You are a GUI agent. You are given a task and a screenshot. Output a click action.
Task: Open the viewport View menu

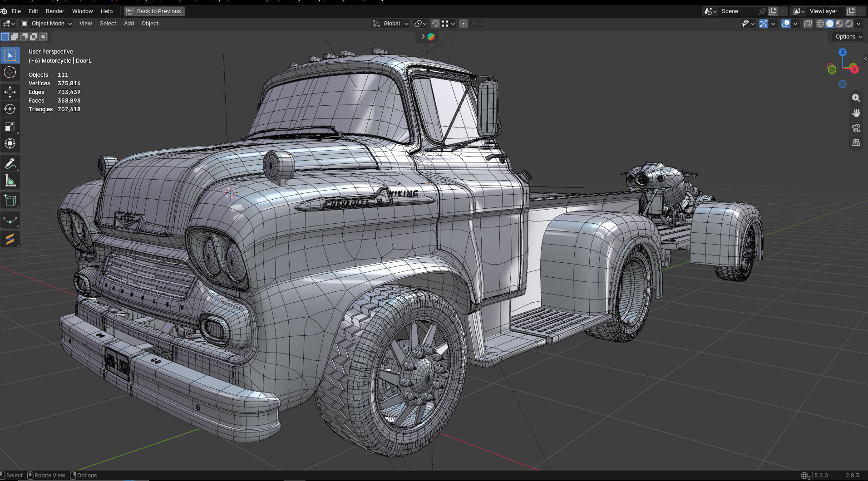85,24
